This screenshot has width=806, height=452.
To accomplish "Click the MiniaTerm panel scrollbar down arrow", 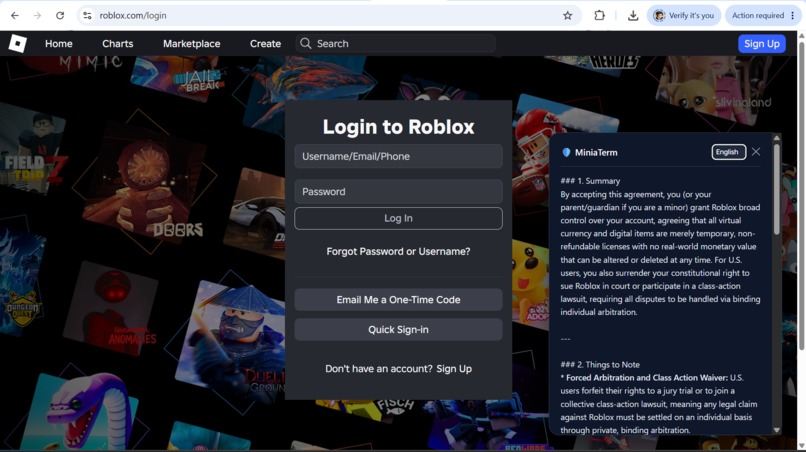I will point(777,430).
